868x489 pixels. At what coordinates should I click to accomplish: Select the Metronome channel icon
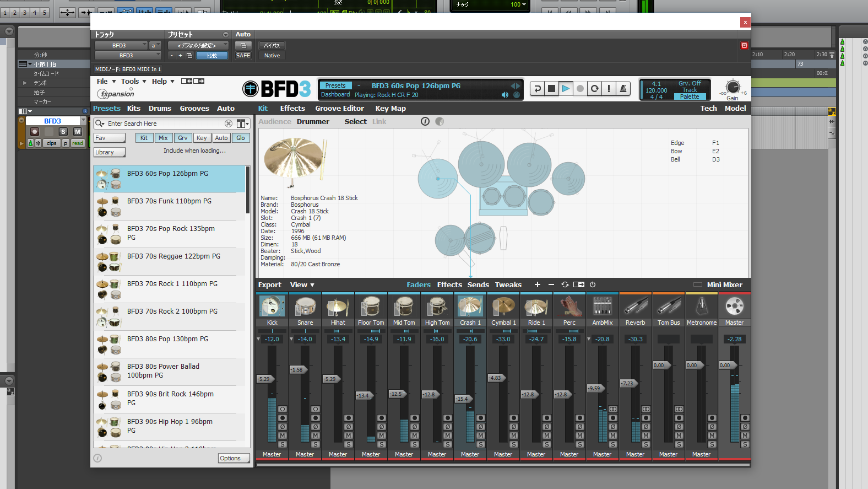(x=702, y=306)
